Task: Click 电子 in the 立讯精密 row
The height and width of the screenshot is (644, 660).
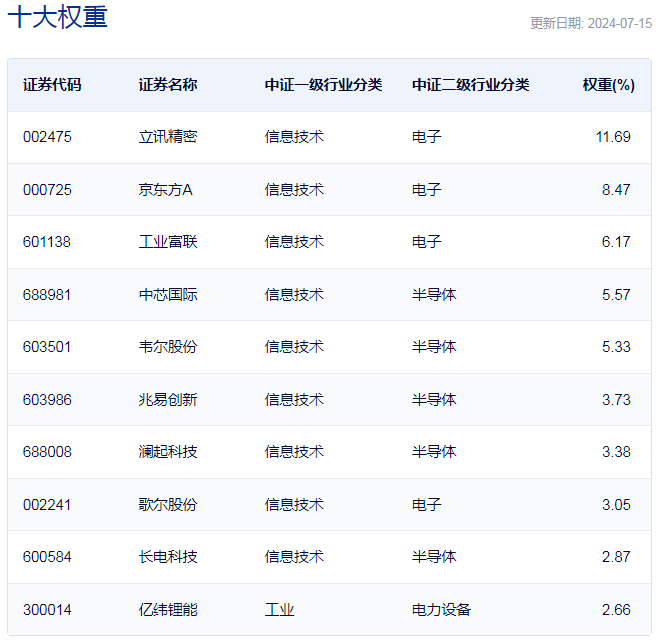Action: click(x=426, y=137)
